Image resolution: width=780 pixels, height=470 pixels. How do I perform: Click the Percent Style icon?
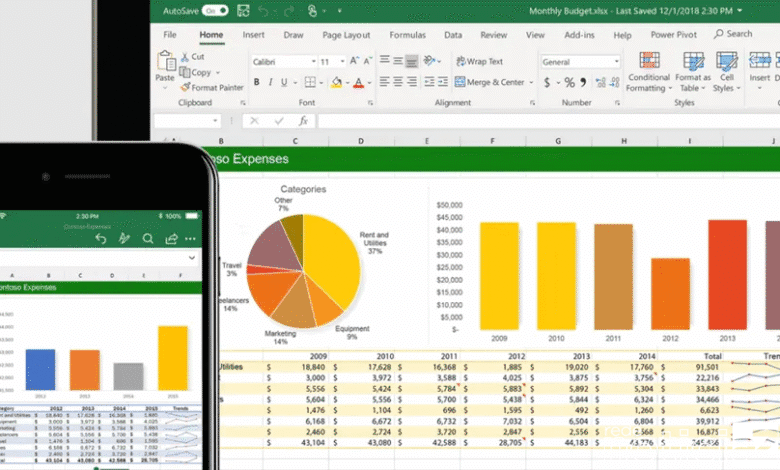(569, 83)
